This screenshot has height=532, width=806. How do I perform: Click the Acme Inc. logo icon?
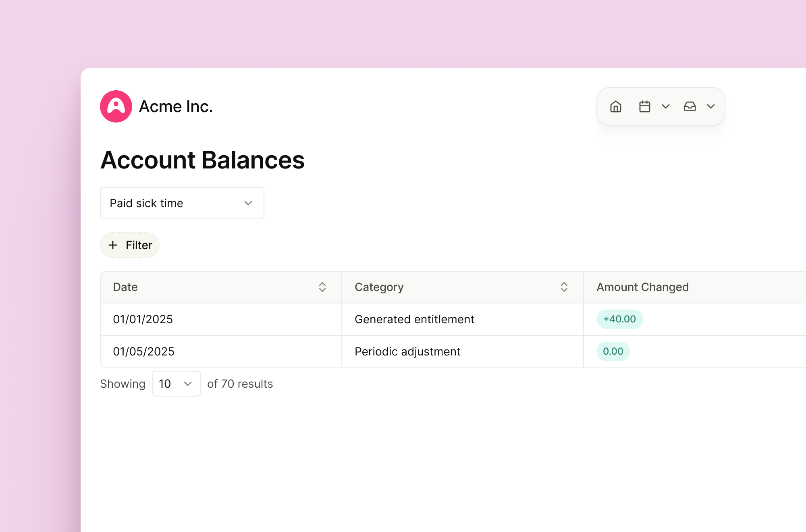pos(116,106)
